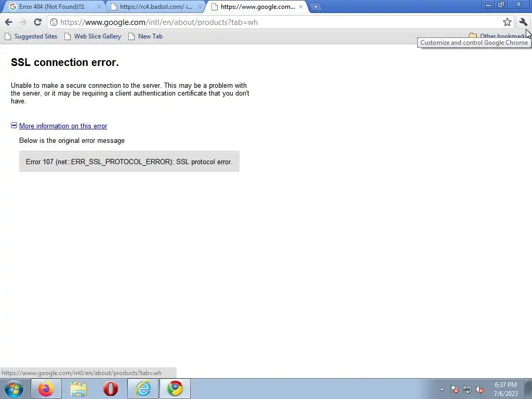Click the browser Back arrow button
Screen dimensions: 532x399
[8, 22]
